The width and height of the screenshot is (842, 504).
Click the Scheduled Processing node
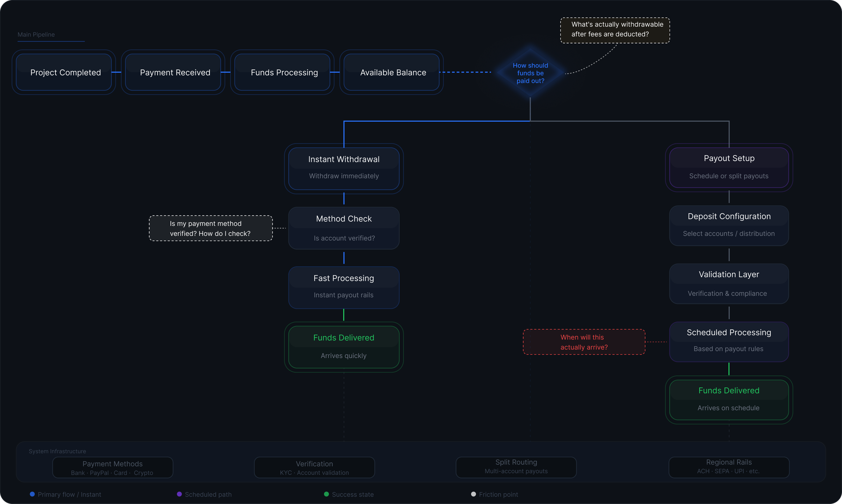pyautogui.click(x=729, y=341)
